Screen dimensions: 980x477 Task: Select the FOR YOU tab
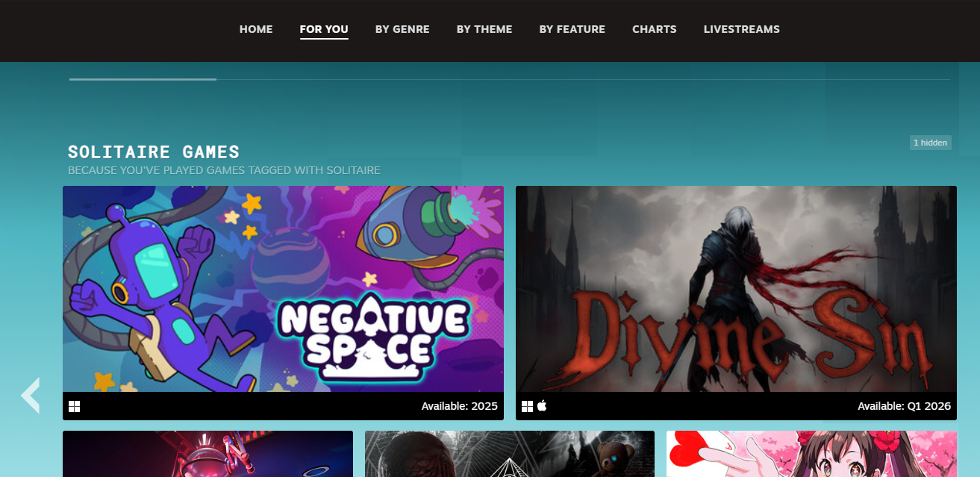pos(324,29)
